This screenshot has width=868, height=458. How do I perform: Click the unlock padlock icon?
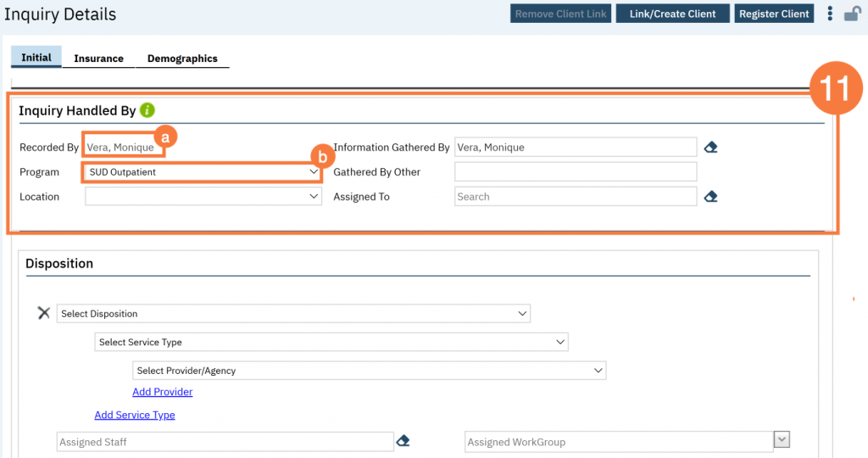[x=852, y=14]
